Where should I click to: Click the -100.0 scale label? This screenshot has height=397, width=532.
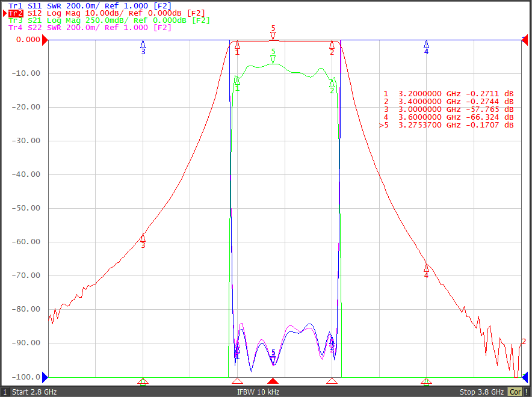click(x=26, y=377)
